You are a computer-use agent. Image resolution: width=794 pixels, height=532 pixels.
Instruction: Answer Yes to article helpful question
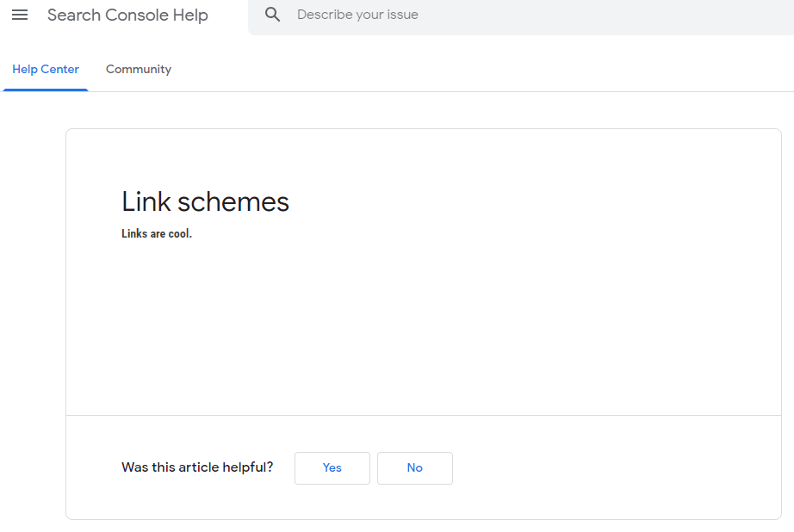pyautogui.click(x=332, y=467)
